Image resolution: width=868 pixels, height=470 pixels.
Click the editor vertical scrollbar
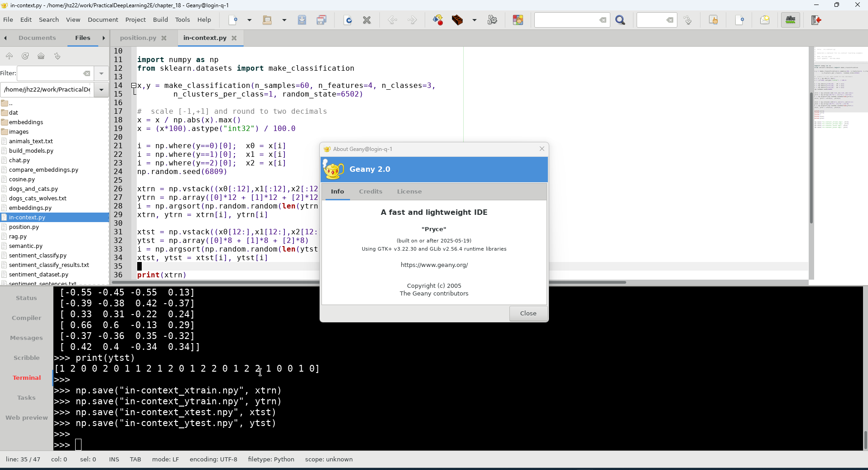(811, 158)
